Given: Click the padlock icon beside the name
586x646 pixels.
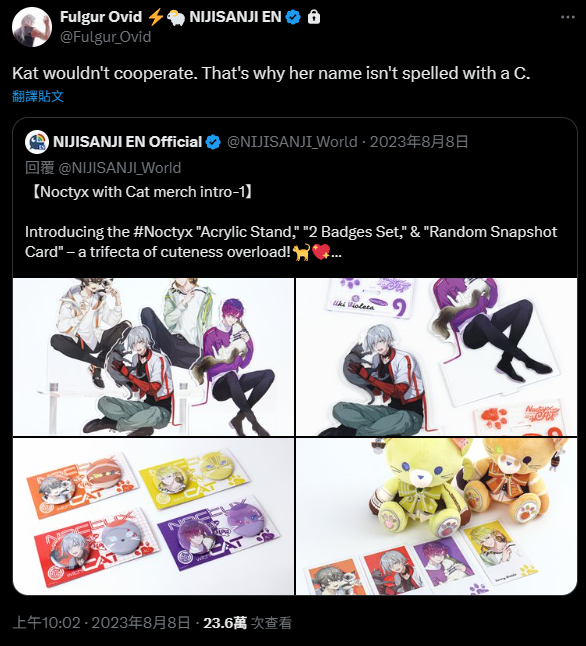Looking at the screenshot, I should click(314, 17).
